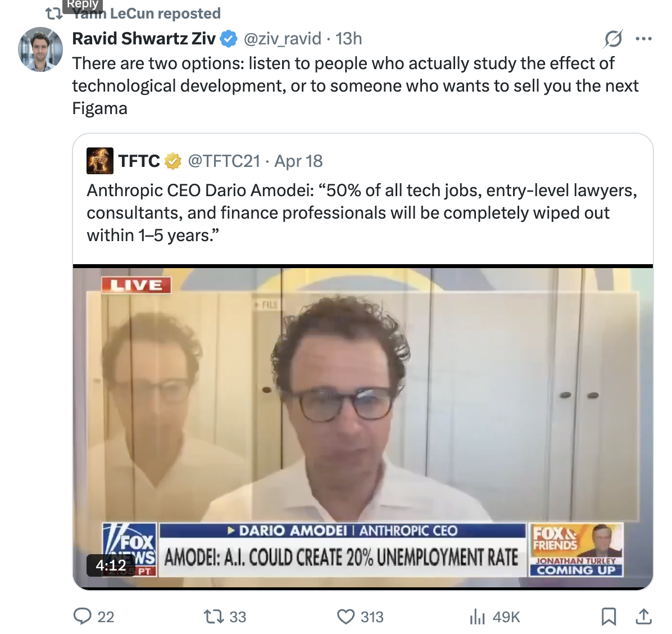Play the Fox News video of Dario Amodei
672x634 pixels.
click(362, 427)
